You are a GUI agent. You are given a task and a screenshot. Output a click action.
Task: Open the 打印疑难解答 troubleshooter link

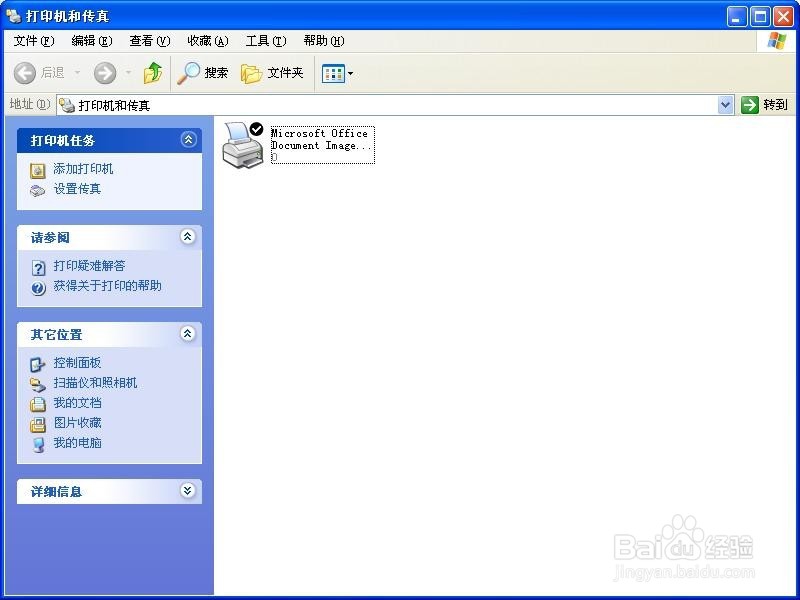tap(89, 266)
